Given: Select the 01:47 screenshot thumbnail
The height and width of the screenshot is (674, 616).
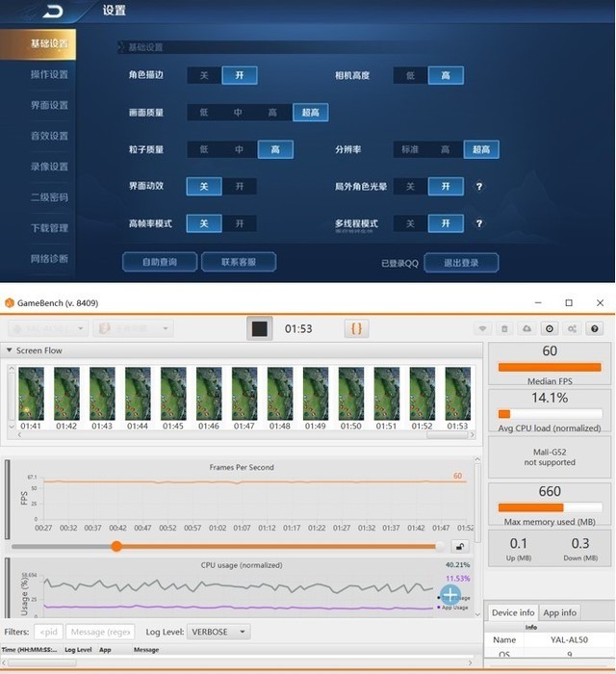Looking at the screenshot, I should click(x=244, y=394).
